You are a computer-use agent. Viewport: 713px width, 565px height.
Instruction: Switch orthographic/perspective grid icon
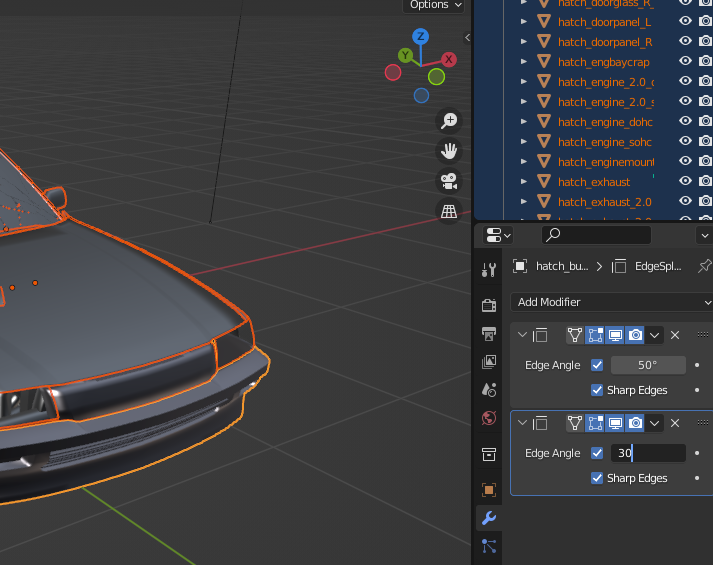[x=449, y=211]
